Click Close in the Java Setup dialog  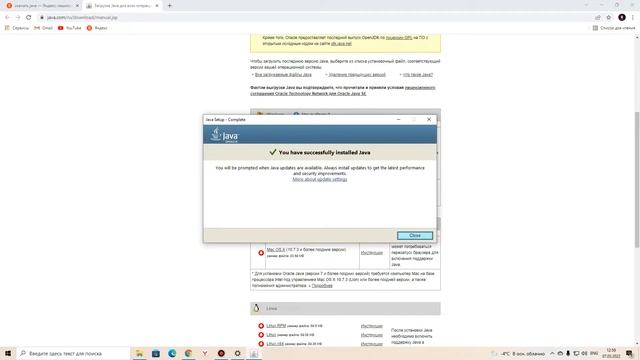pos(415,236)
